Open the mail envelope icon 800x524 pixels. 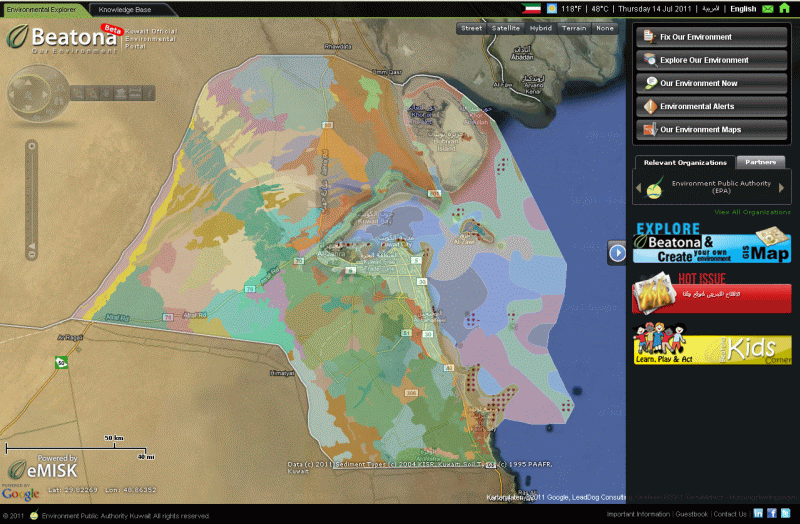pos(767,8)
